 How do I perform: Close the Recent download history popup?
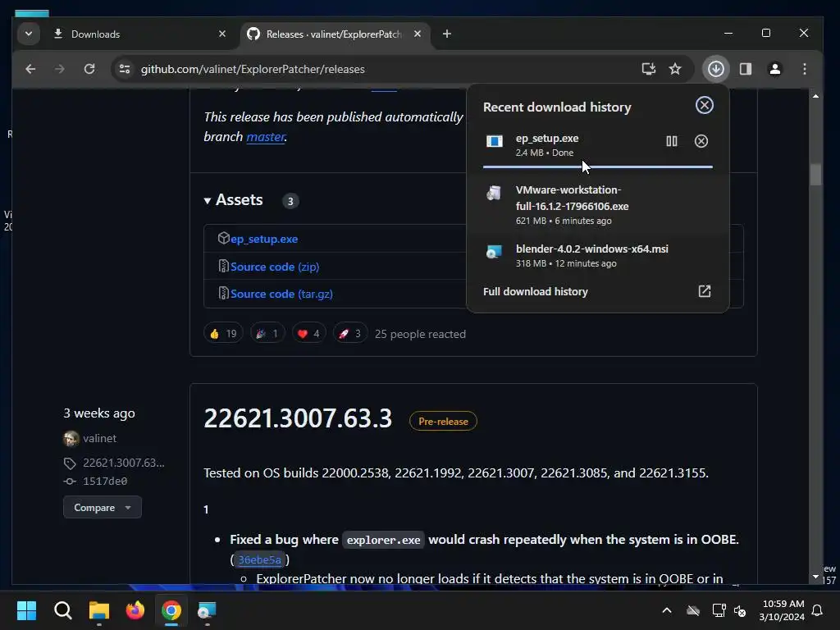click(x=705, y=105)
